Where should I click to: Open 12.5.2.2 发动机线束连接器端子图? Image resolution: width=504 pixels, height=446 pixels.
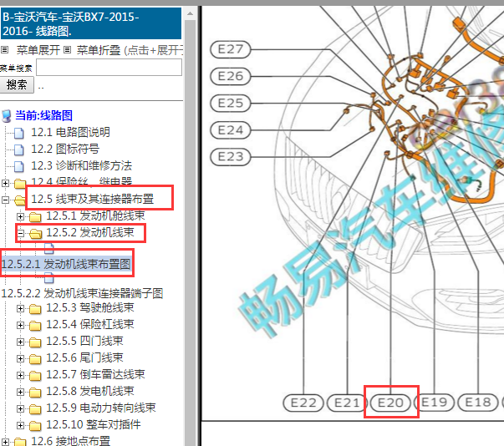pyautogui.click(x=82, y=293)
